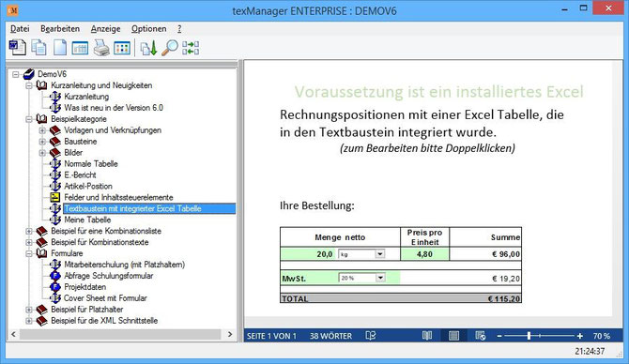Click the zoom in plus icon
This screenshot has width=629, height=364.
579,336
